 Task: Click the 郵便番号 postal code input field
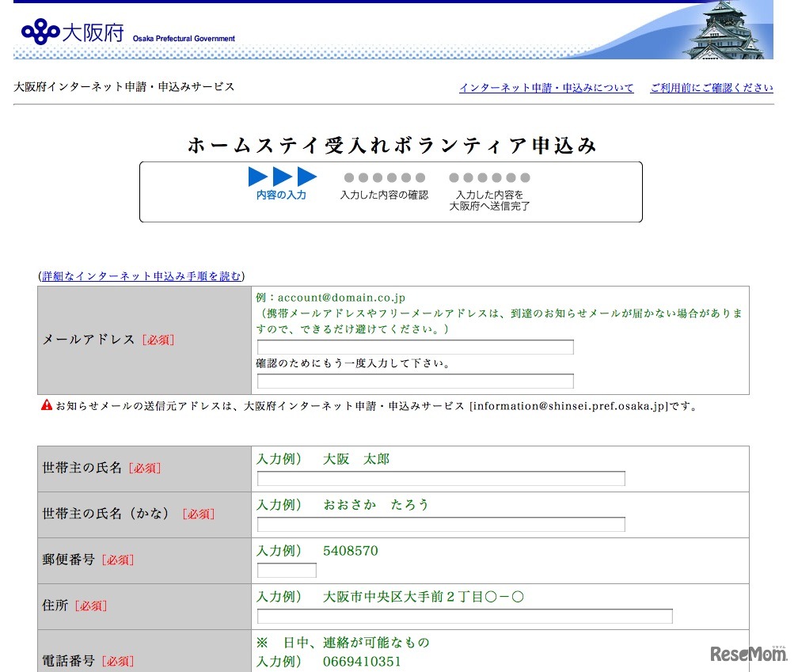click(x=287, y=570)
